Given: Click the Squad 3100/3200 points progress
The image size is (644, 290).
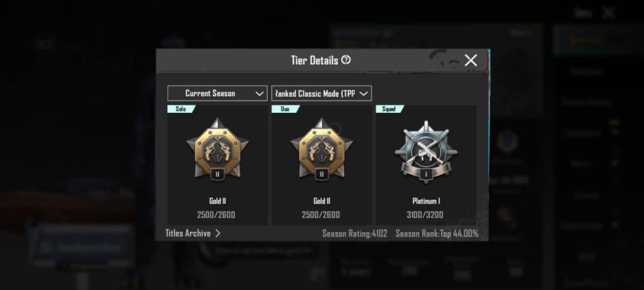Looking at the screenshot, I should 425,215.
